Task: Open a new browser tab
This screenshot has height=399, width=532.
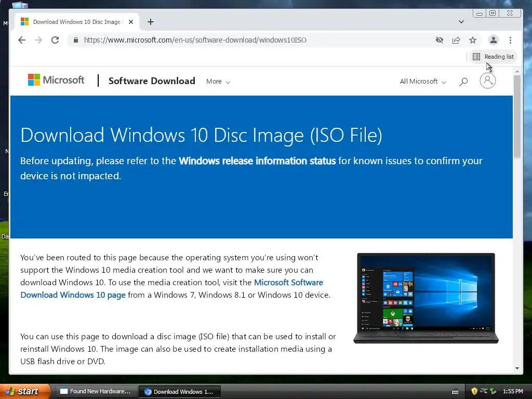Action: pyautogui.click(x=151, y=22)
